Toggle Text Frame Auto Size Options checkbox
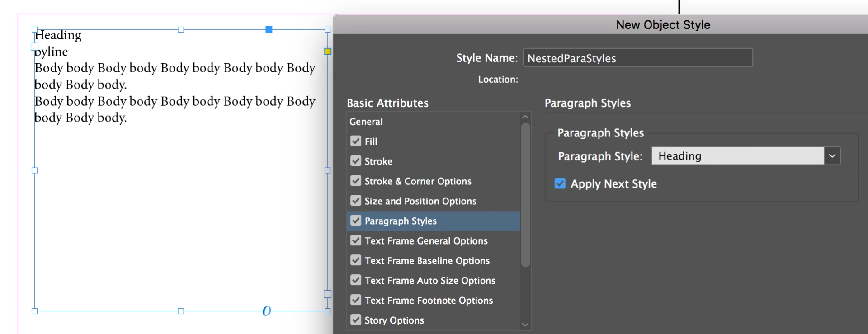 coord(356,281)
